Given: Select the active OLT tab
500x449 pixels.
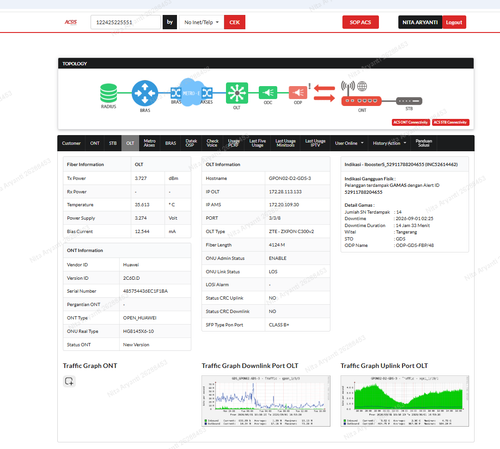Looking at the screenshot, I should coord(130,143).
